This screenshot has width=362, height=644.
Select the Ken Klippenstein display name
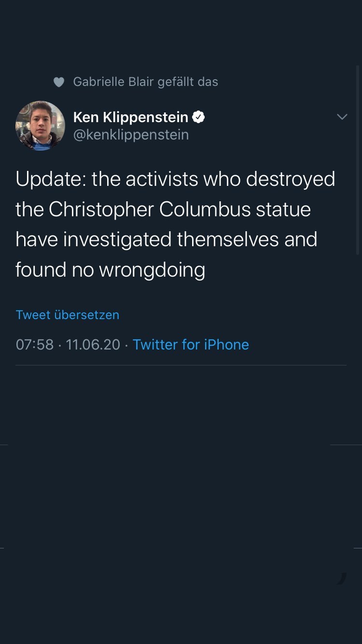coord(130,117)
